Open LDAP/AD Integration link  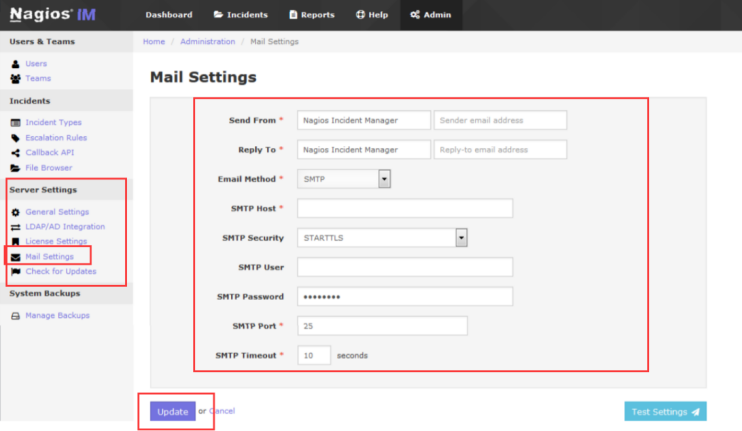(65, 227)
